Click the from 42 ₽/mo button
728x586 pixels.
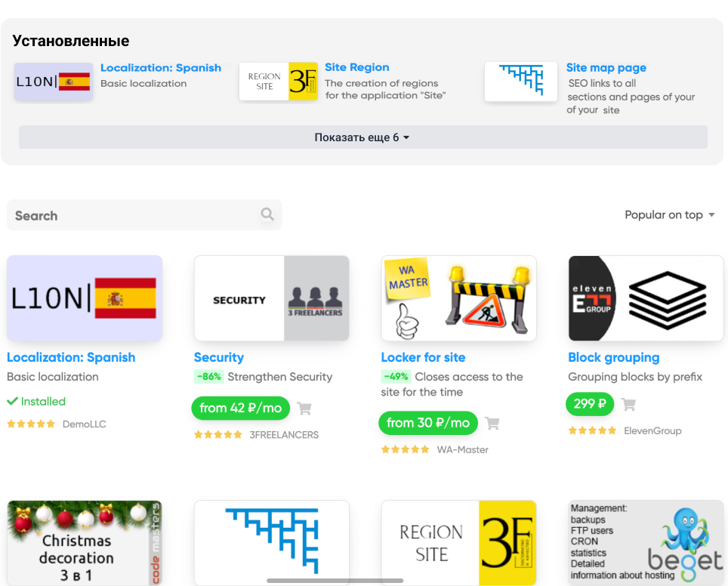pos(240,408)
